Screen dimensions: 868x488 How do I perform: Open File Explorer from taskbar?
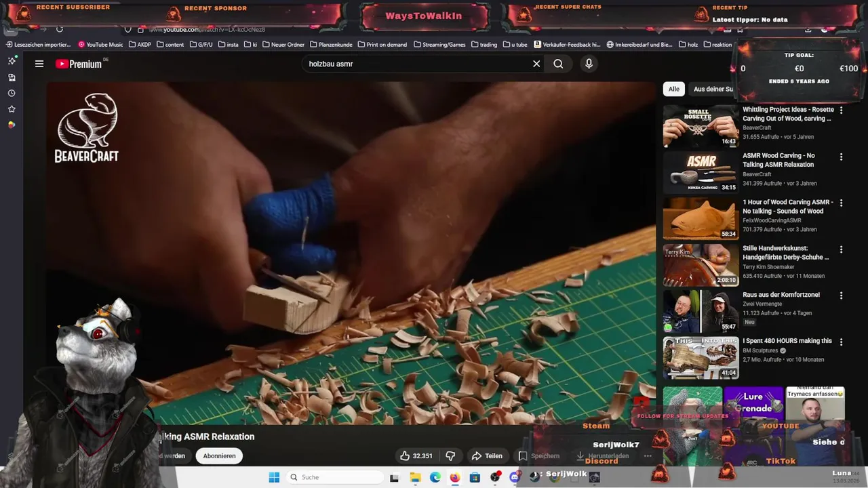[x=415, y=477]
